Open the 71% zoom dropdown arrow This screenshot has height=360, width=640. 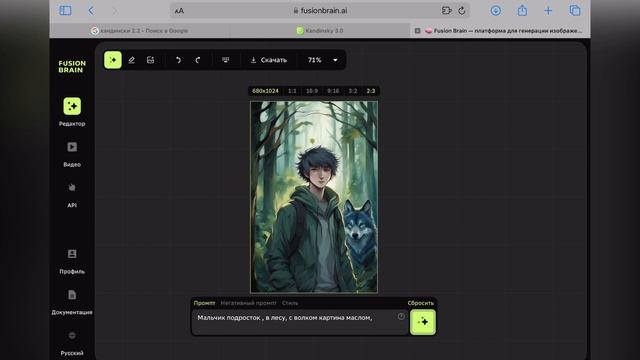pyautogui.click(x=335, y=60)
